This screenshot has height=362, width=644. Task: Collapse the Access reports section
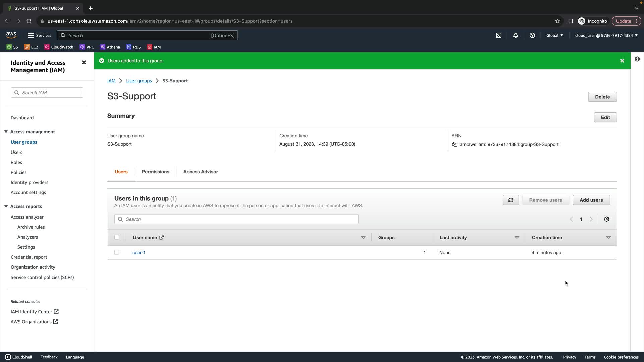tap(6, 206)
